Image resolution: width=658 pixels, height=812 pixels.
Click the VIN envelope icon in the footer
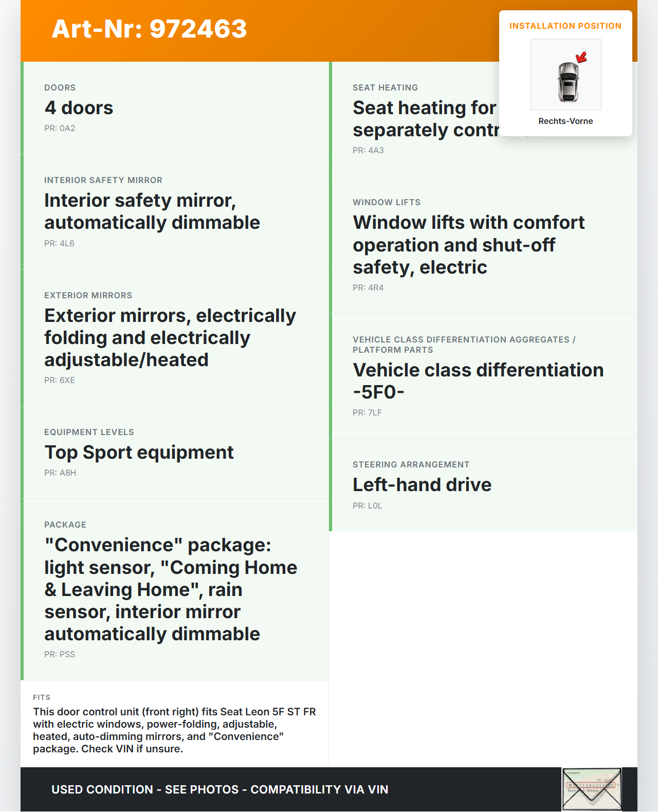592,789
